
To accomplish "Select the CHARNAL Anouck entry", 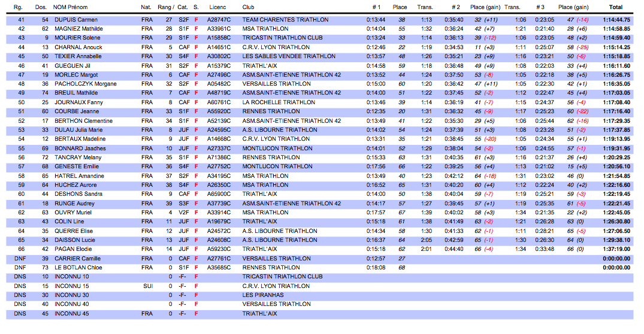I will coord(78,47).
